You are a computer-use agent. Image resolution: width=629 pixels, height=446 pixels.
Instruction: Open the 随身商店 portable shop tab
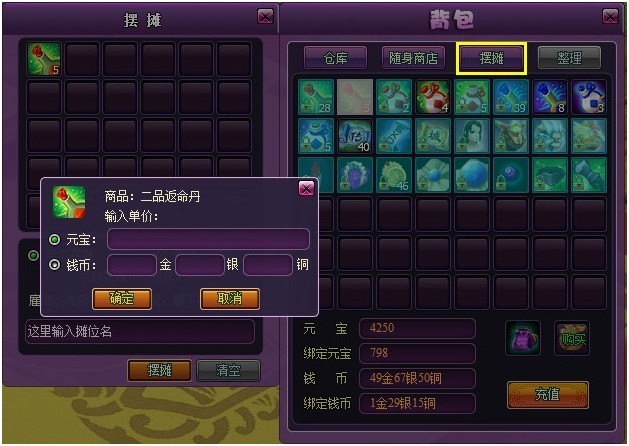pos(414,58)
